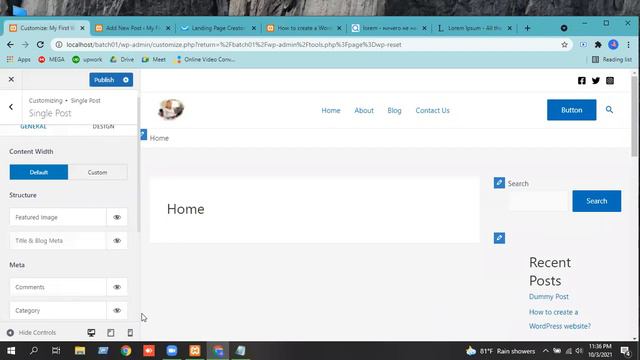The width and height of the screenshot is (640, 360).
Task: Toggle Comments meta visibility
Action: (x=117, y=287)
